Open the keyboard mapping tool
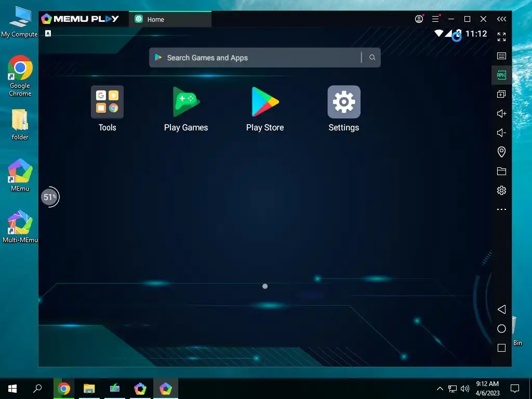532x399 pixels. [501, 56]
